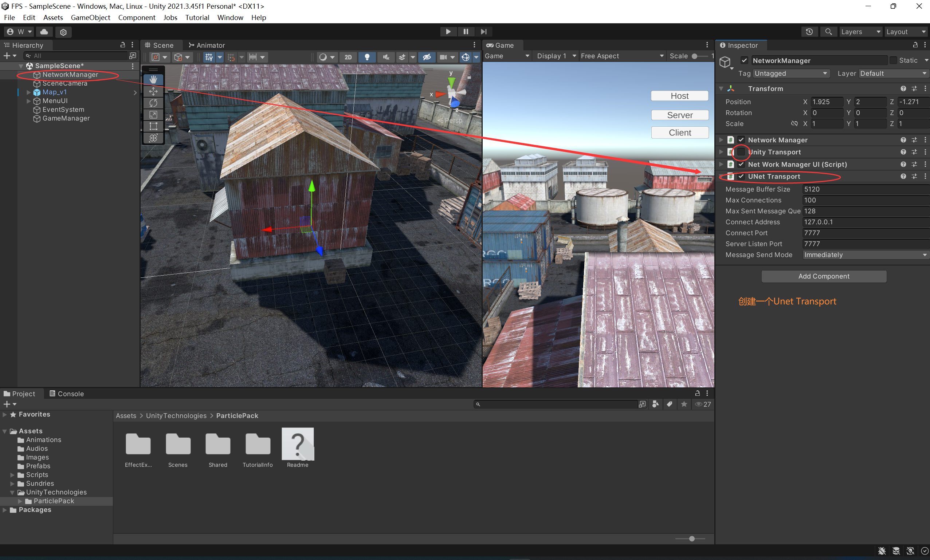Click the Gizmos globe icon
This screenshot has height=560, width=930.
point(466,57)
